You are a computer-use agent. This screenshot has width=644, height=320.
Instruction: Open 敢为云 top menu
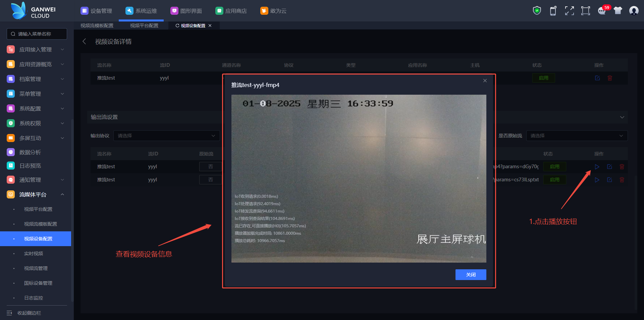(x=273, y=11)
